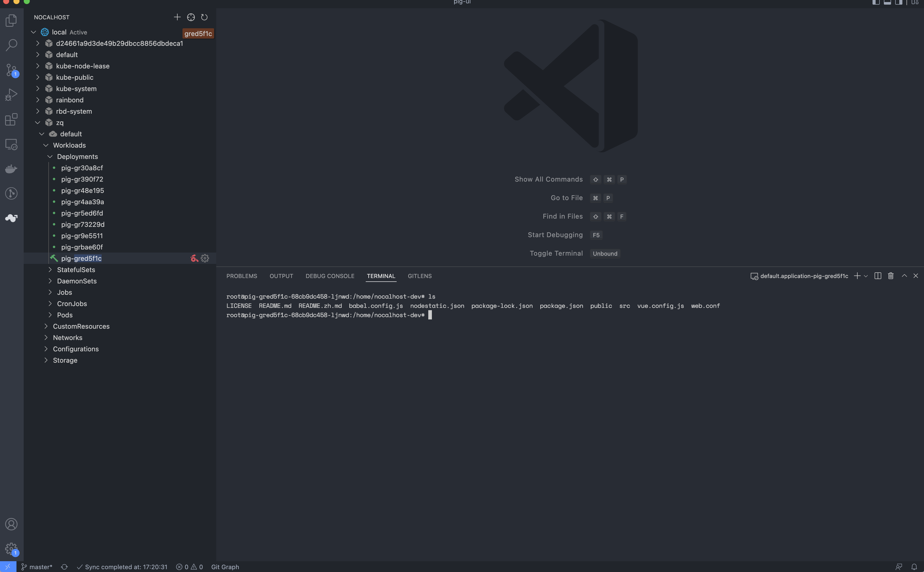End dev mode on pig-gred5f1c
This screenshot has width=924, height=572.
[194, 258]
